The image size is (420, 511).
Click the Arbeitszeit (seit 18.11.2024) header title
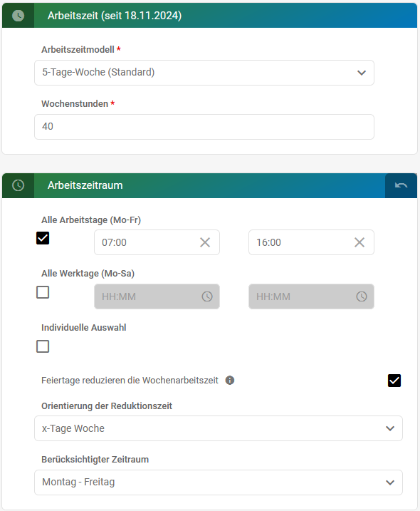coord(115,15)
